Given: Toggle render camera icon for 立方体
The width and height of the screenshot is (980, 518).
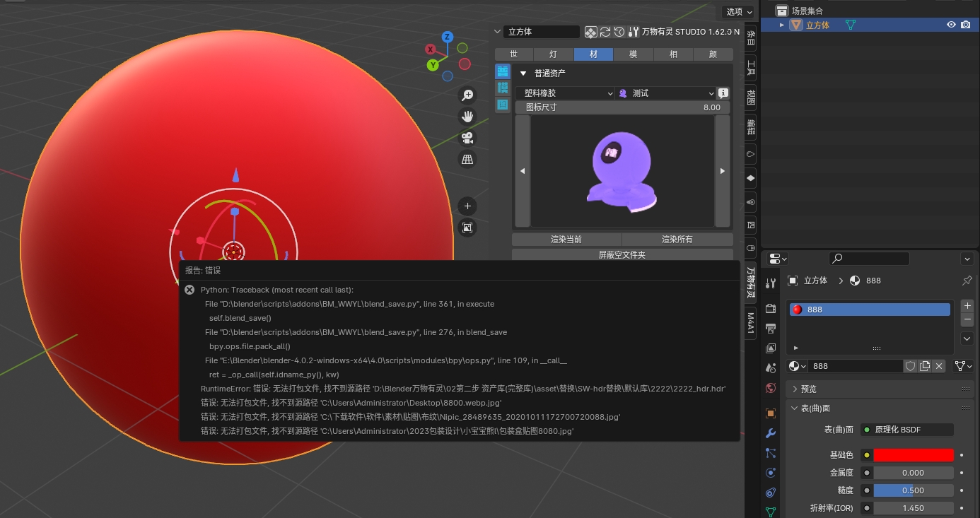Looking at the screenshot, I should pos(966,25).
